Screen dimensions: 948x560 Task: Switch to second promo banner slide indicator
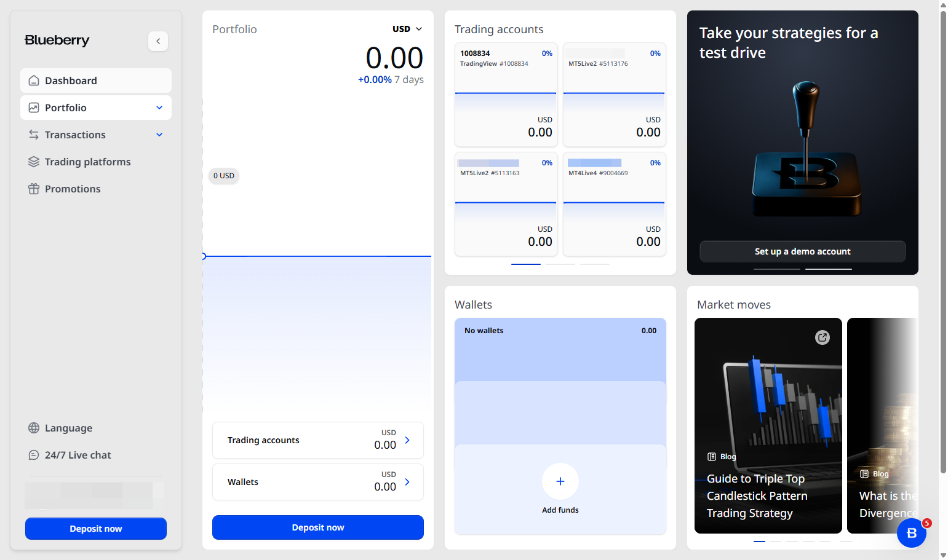(x=829, y=269)
